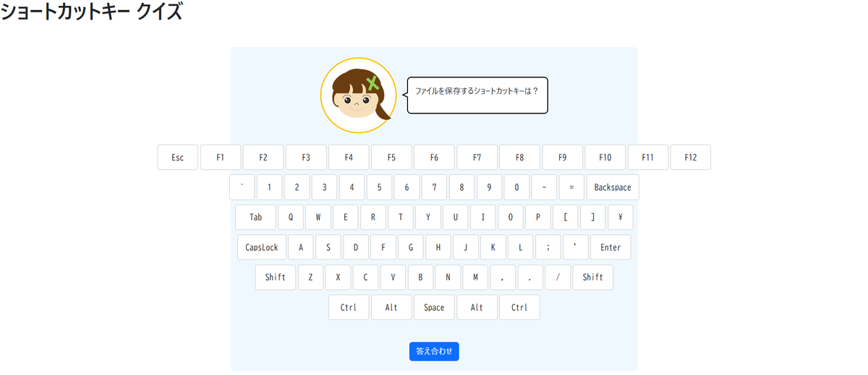Click the C key
Viewport: 868px width, 375px height.
(x=365, y=277)
